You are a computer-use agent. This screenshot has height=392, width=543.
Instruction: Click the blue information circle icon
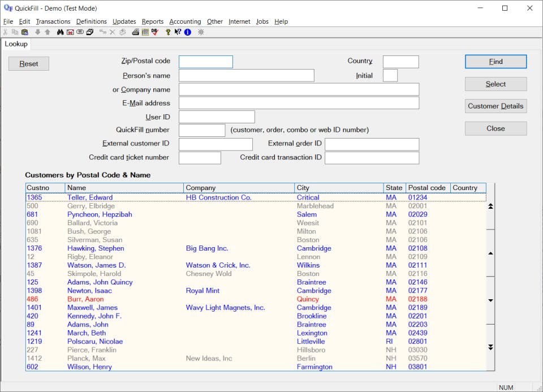tap(187, 32)
